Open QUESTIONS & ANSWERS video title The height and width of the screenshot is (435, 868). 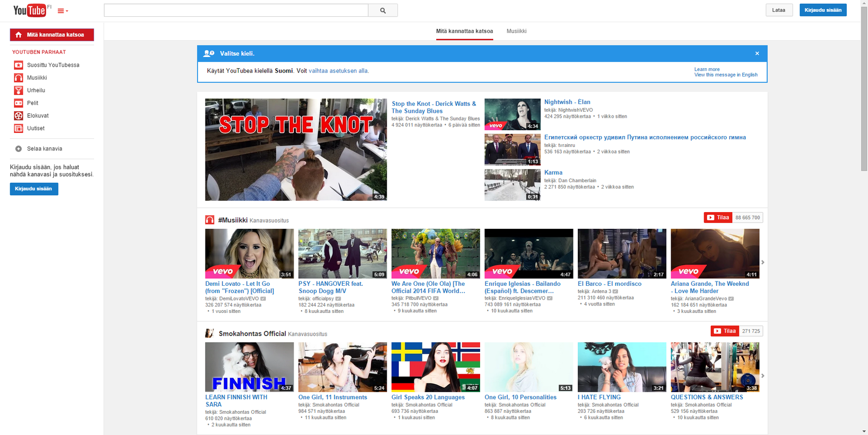[x=707, y=397]
